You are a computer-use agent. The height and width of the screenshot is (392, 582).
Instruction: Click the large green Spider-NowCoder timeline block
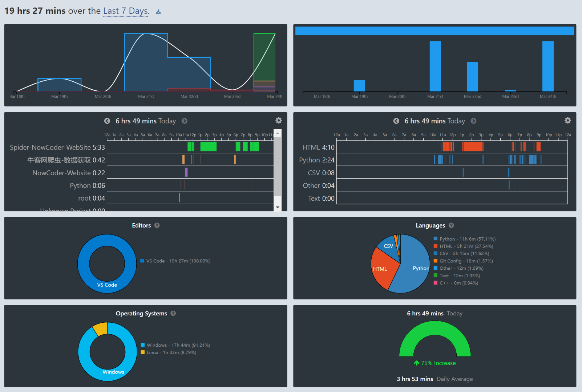point(209,147)
